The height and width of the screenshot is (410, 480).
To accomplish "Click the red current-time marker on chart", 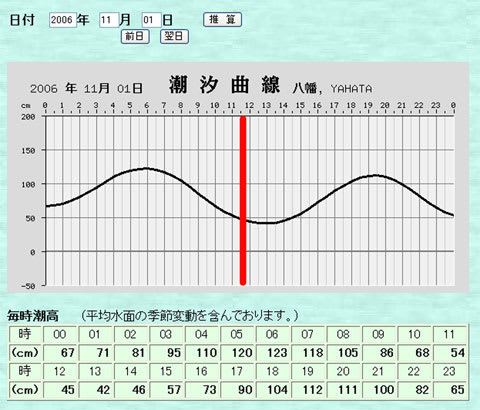I will [243, 200].
